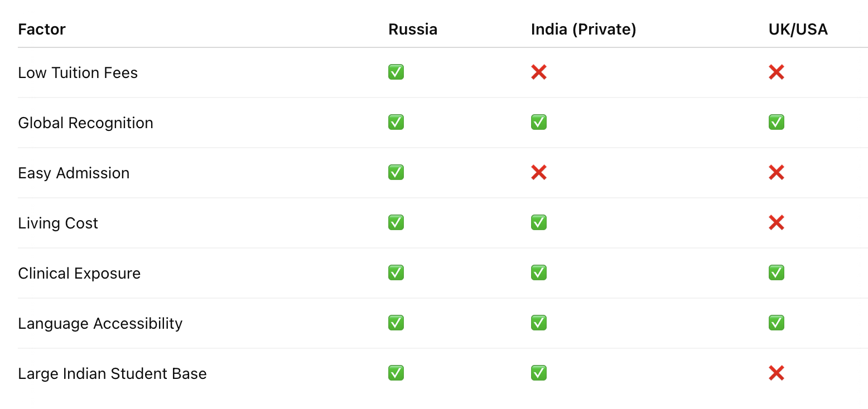Image resolution: width=868 pixels, height=409 pixels.
Task: Click Russia's check mark for Language Accessibility
Action: click(x=396, y=323)
